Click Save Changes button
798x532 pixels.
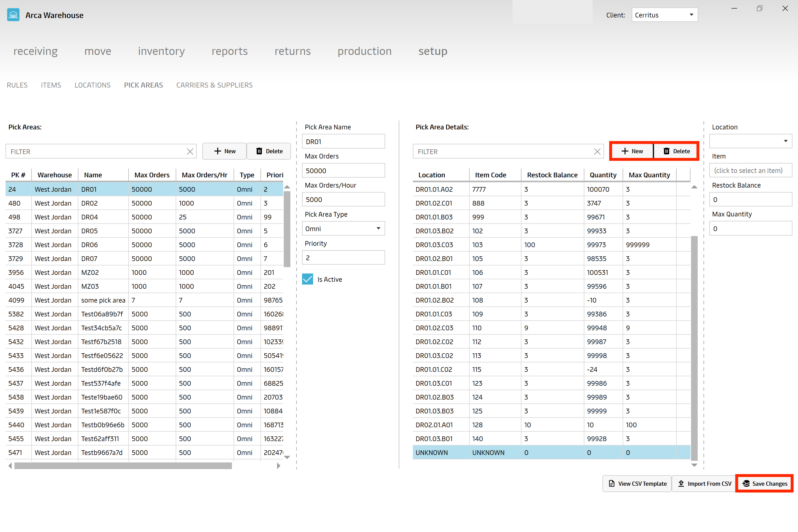[x=764, y=484]
